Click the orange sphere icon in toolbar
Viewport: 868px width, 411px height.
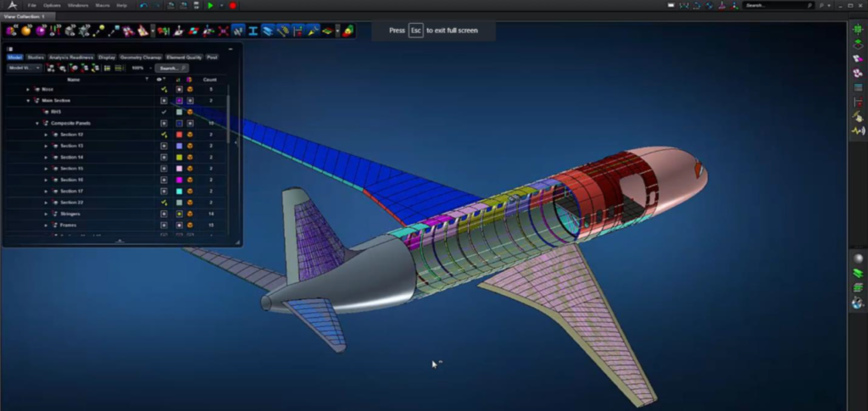click(26, 31)
